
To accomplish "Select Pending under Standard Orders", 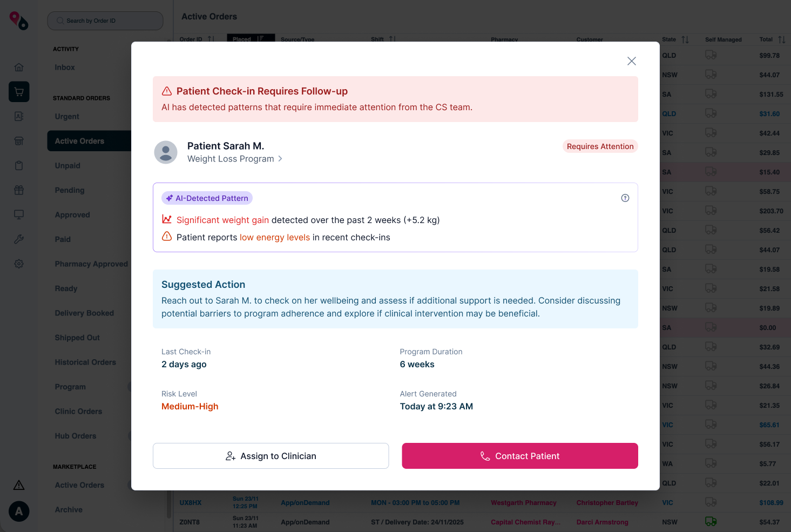I will click(x=69, y=190).
